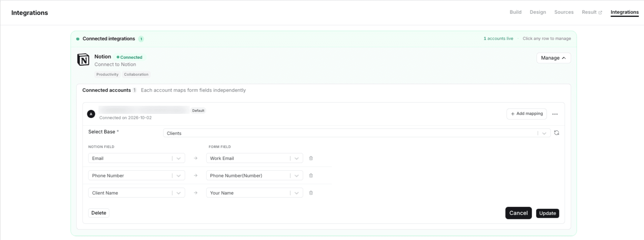Select the Integrations tab

(x=624, y=12)
